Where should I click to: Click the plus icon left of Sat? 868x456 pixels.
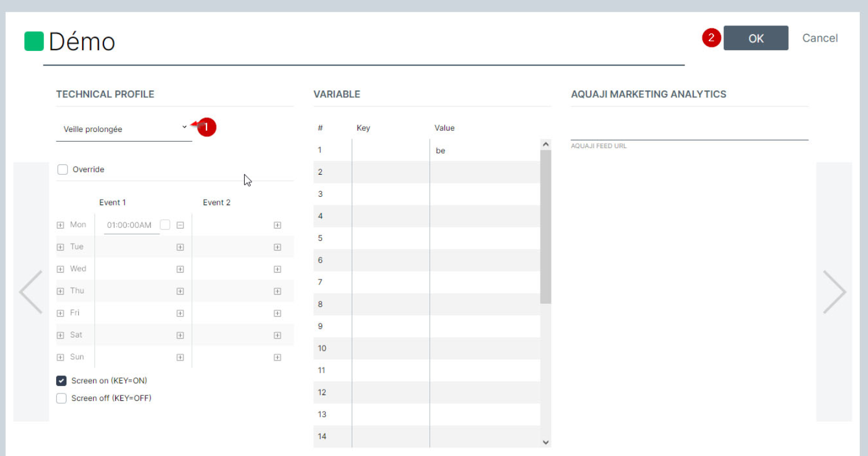point(60,335)
